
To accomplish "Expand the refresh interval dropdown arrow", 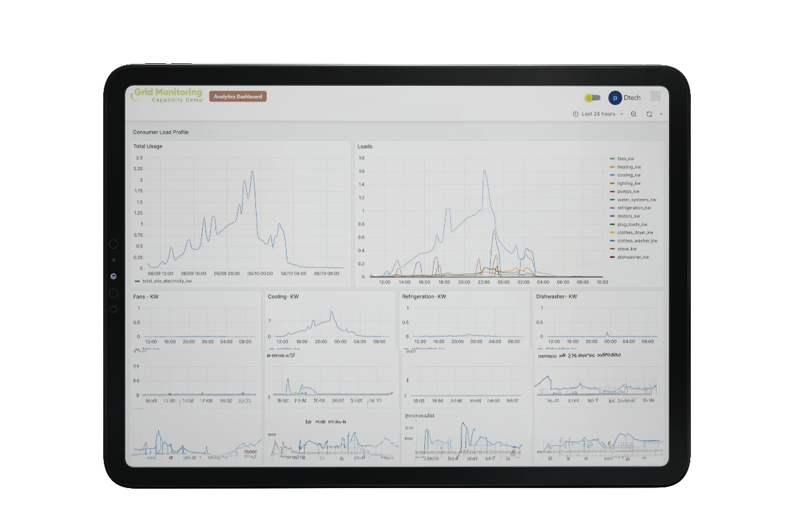I will tap(661, 114).
